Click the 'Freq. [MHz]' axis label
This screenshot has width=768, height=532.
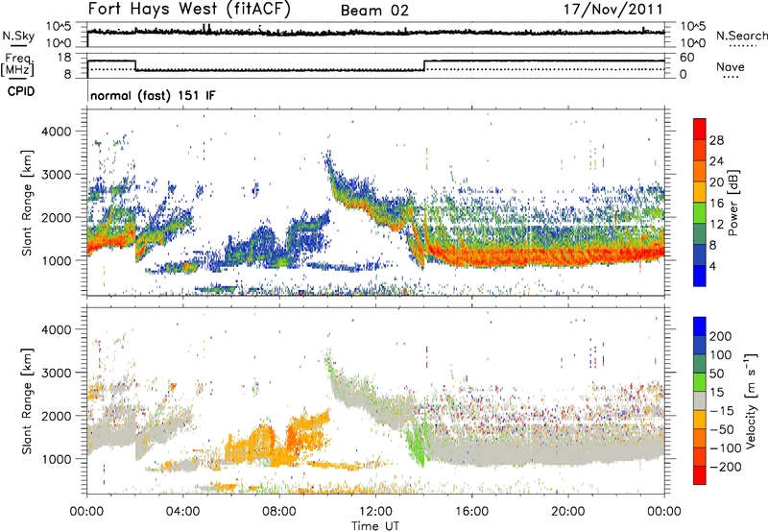pyautogui.click(x=17, y=64)
